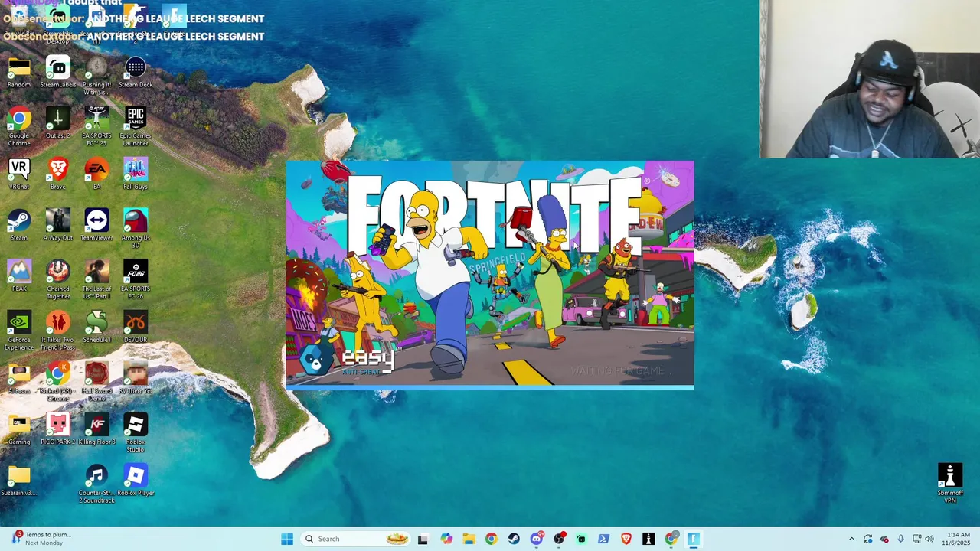Open Discord with notification badge

pos(537,539)
